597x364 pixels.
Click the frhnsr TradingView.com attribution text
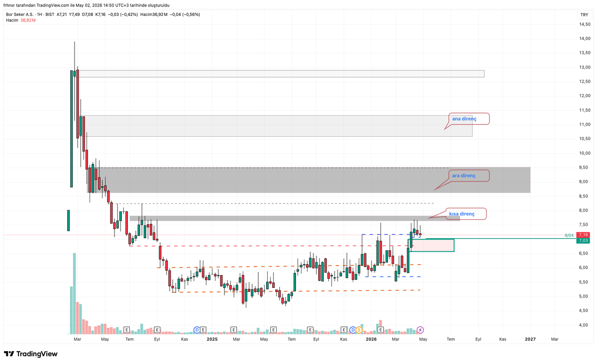[87, 5]
